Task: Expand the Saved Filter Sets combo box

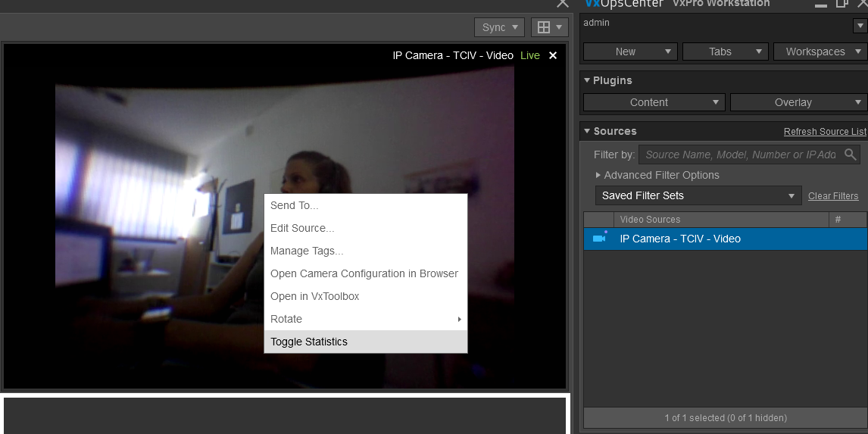Action: point(698,195)
